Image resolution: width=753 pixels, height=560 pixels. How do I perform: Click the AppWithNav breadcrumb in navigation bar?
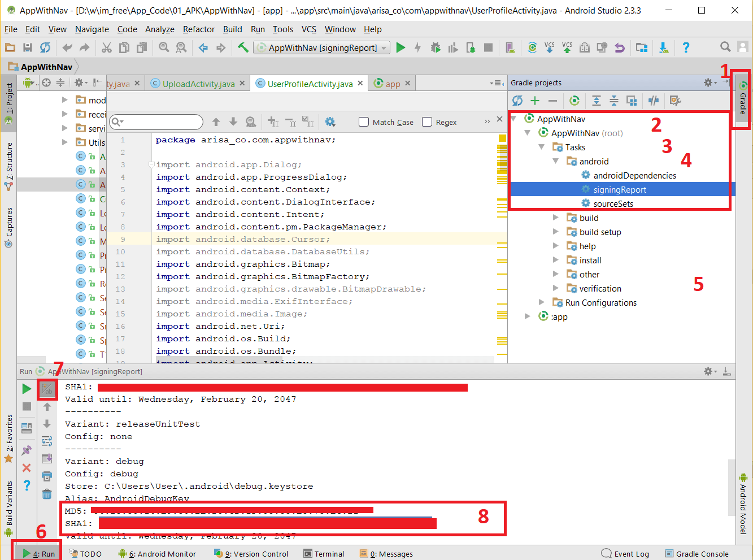[41, 67]
